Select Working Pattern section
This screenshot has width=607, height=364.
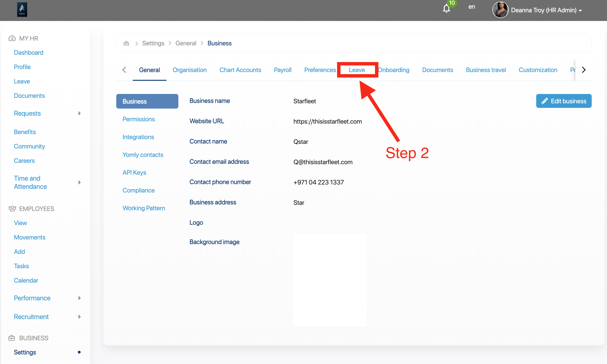144,208
